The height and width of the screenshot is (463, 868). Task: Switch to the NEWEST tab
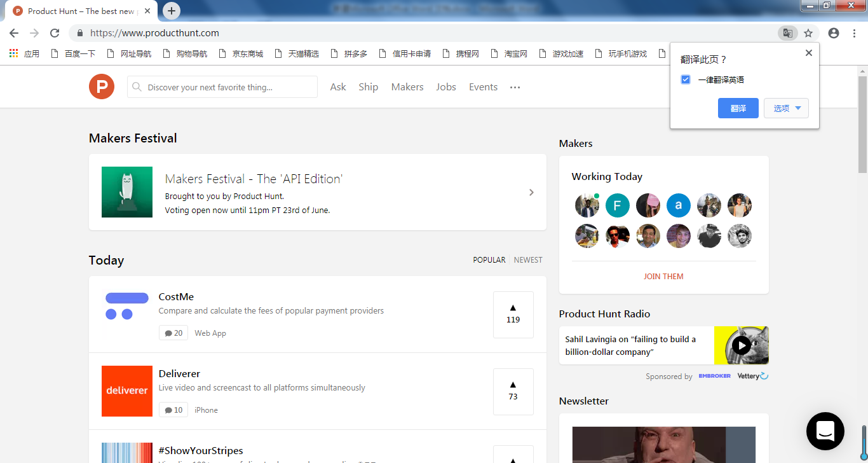[x=528, y=260]
